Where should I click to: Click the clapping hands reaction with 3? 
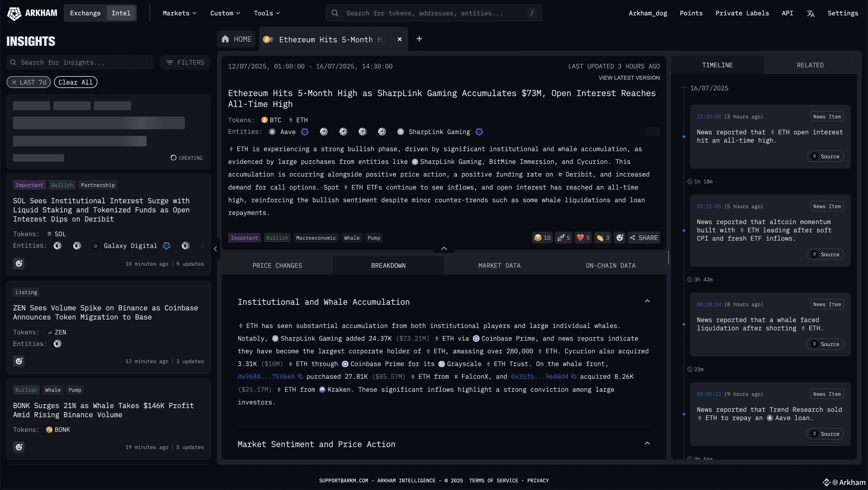(603, 238)
